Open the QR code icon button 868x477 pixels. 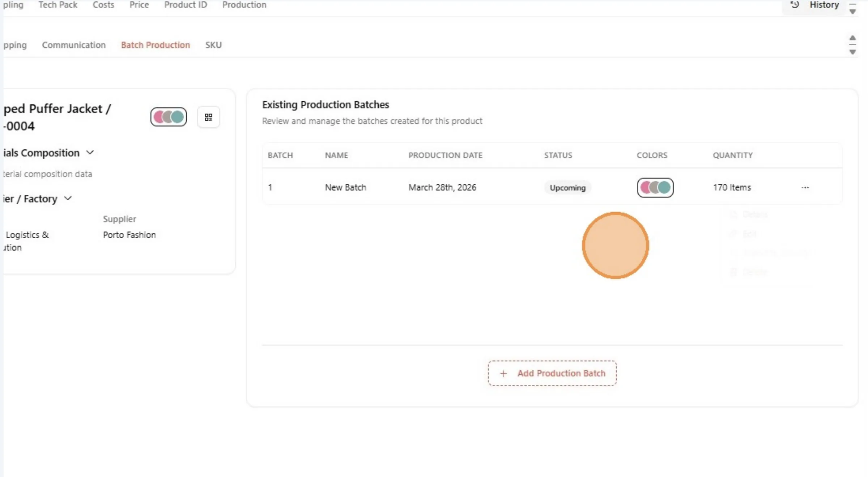tap(208, 117)
